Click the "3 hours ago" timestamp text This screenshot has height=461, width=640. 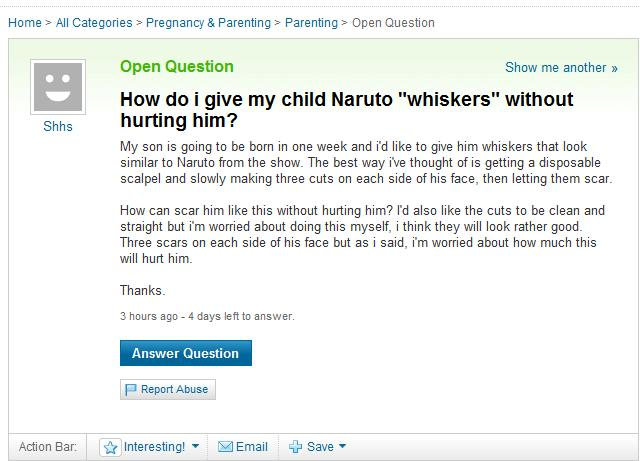[150, 316]
